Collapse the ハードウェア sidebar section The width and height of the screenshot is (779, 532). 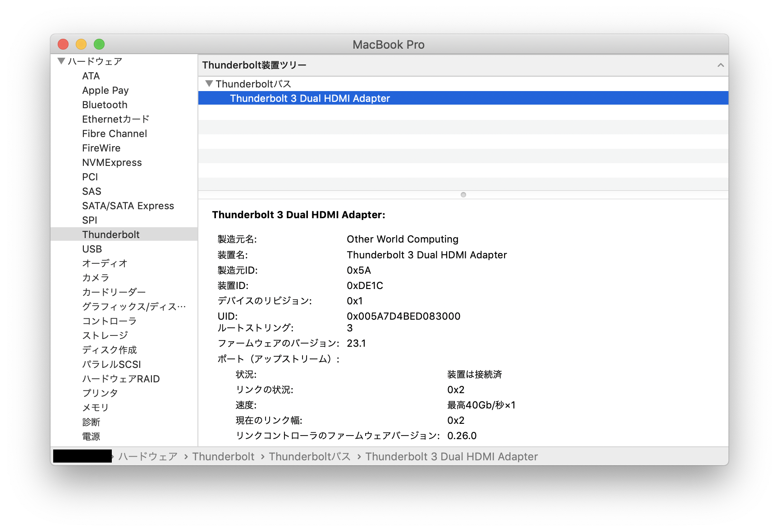click(62, 61)
